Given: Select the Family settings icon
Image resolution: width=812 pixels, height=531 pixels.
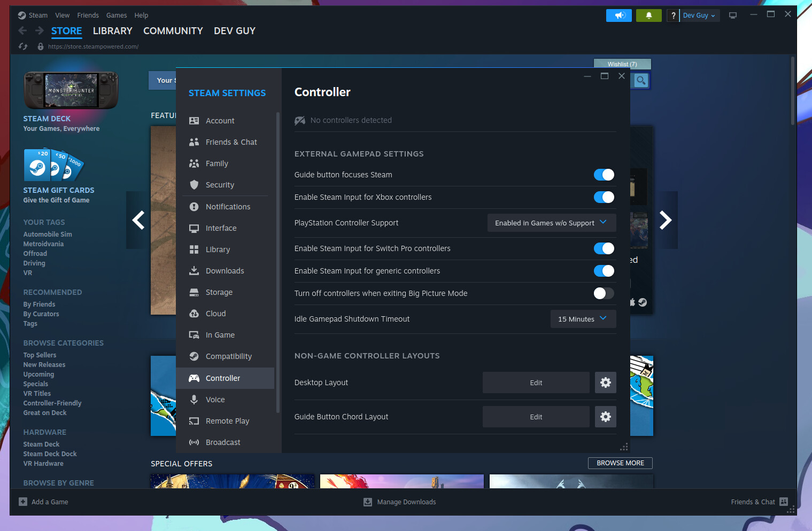Looking at the screenshot, I should tap(194, 163).
